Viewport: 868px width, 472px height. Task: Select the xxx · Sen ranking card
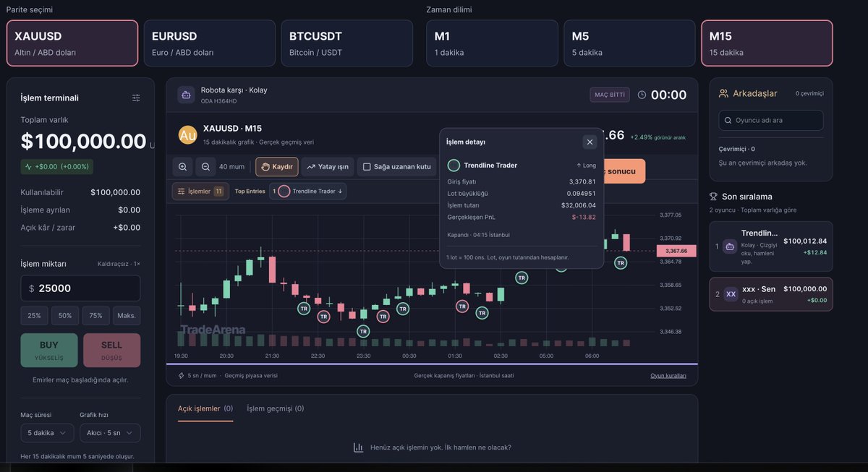click(771, 294)
